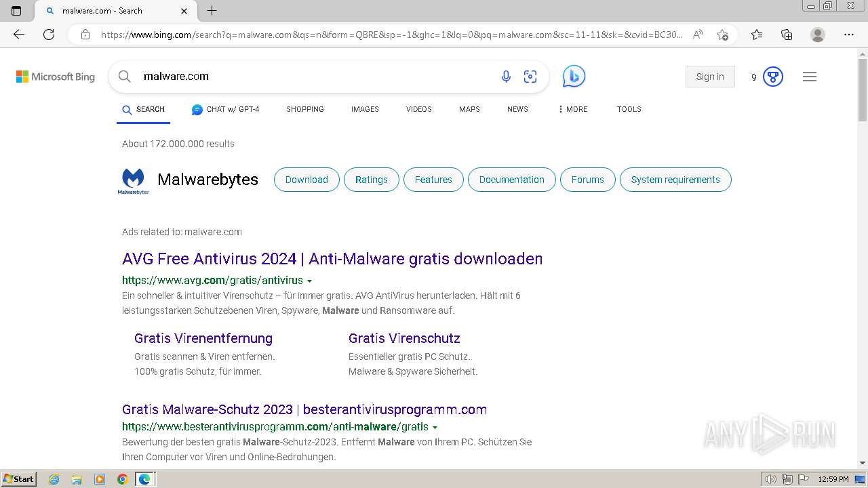This screenshot has width=868, height=488.
Task: Click the Malwarebytes heading text
Action: (208, 180)
